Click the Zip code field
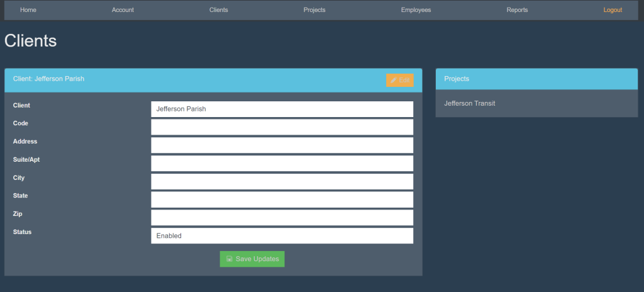644x292 pixels. [282, 218]
